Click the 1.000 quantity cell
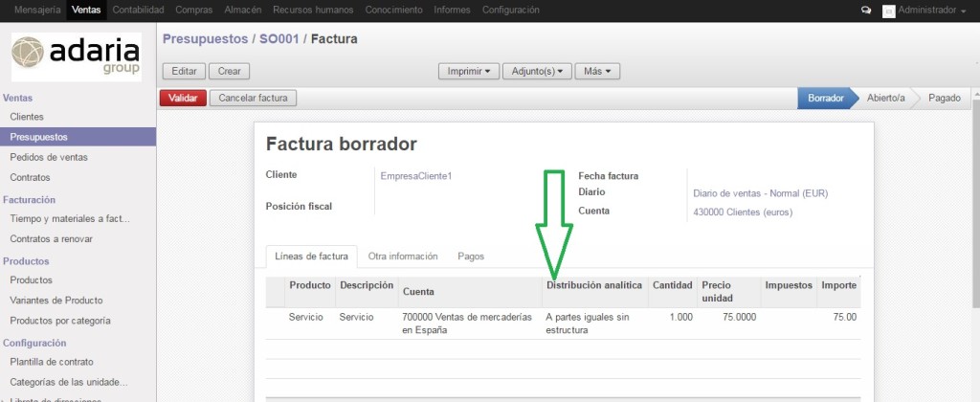 tap(673, 324)
